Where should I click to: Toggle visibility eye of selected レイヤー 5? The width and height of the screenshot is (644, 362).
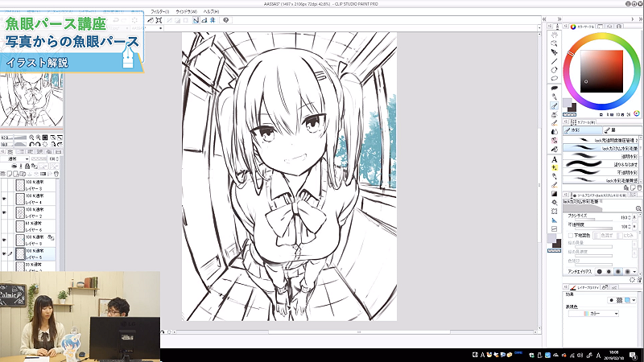pos(4,254)
